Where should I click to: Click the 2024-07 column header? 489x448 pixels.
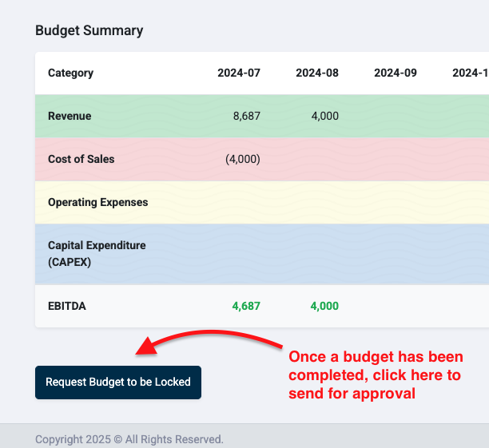click(x=239, y=73)
